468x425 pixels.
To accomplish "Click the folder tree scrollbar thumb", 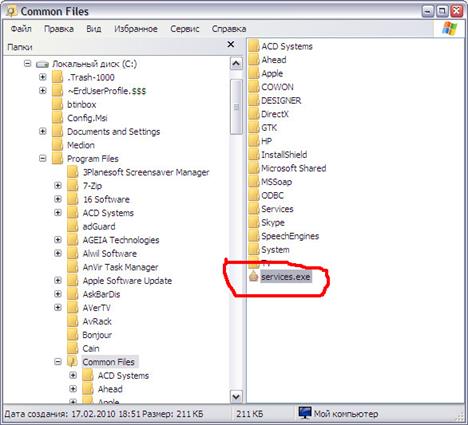I will (236, 107).
